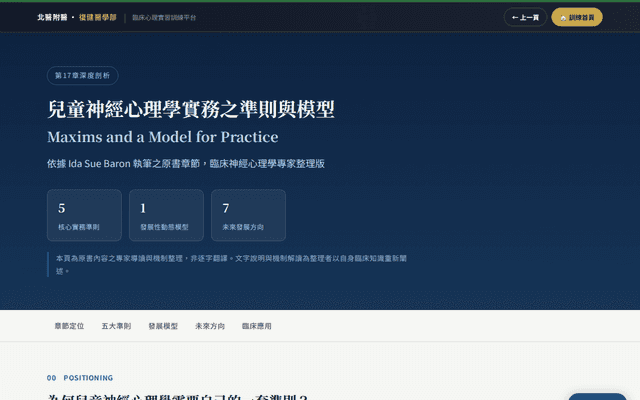640x400 pixels.
Task: Click 臨床心理實習訓練平台 header subtitle
Action: [164, 18]
